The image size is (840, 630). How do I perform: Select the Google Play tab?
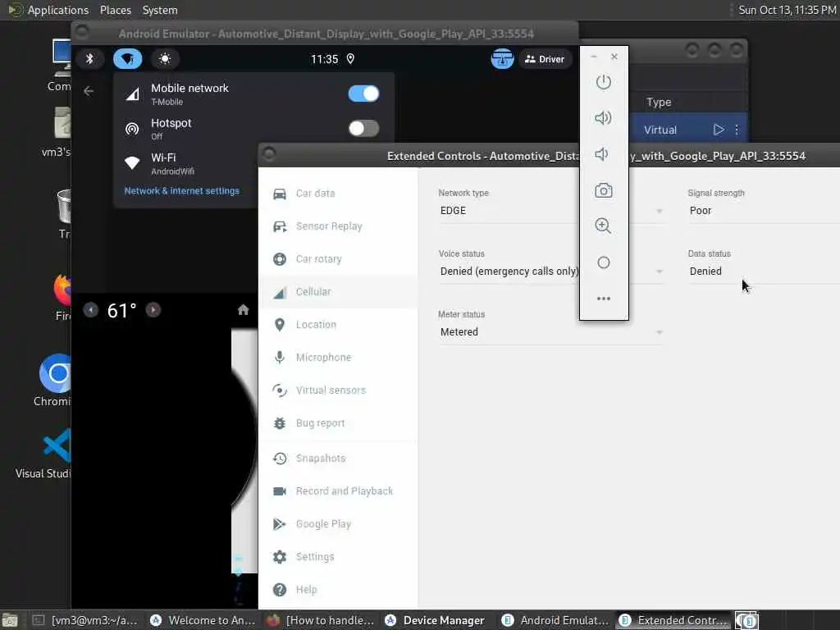[338, 524]
